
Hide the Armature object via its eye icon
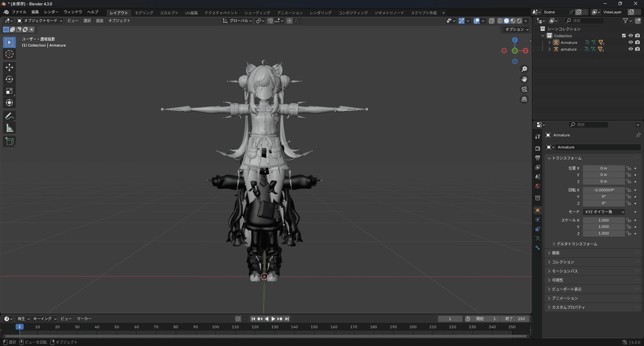point(631,42)
